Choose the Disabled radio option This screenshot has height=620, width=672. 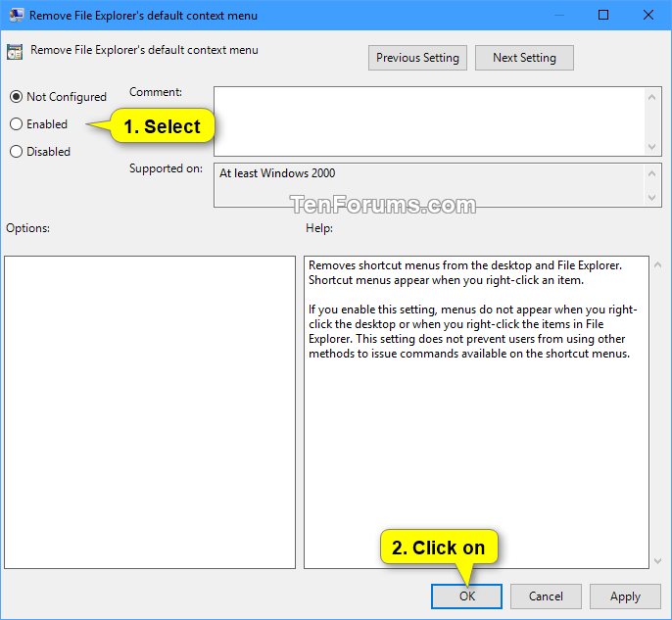tap(40, 152)
